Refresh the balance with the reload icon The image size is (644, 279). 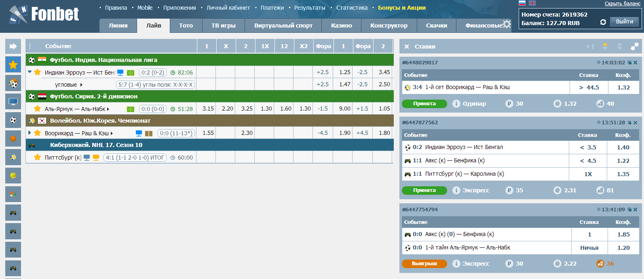tap(603, 22)
